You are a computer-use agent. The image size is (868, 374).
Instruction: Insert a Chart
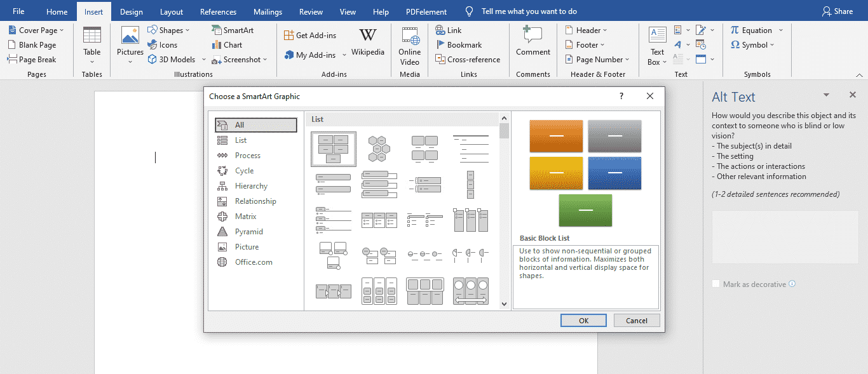pos(227,44)
